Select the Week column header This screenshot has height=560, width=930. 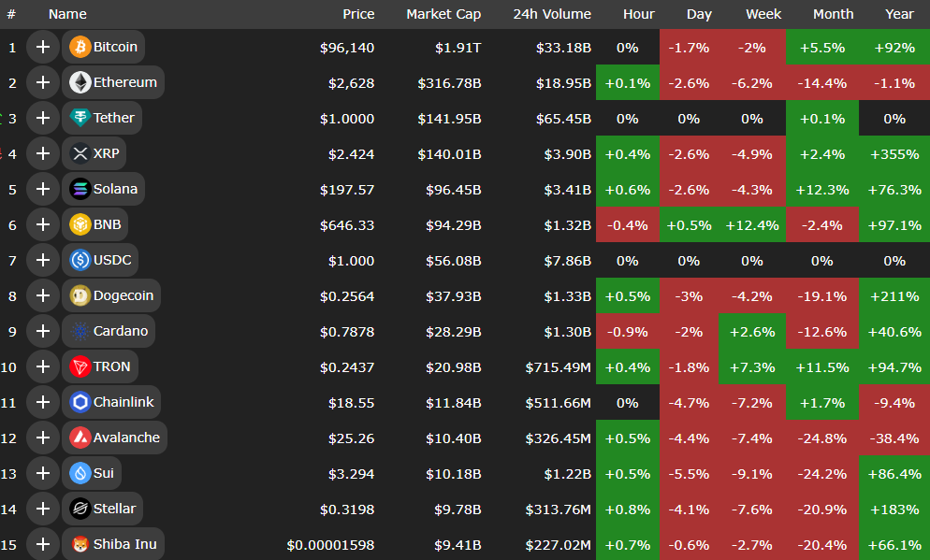click(x=763, y=14)
